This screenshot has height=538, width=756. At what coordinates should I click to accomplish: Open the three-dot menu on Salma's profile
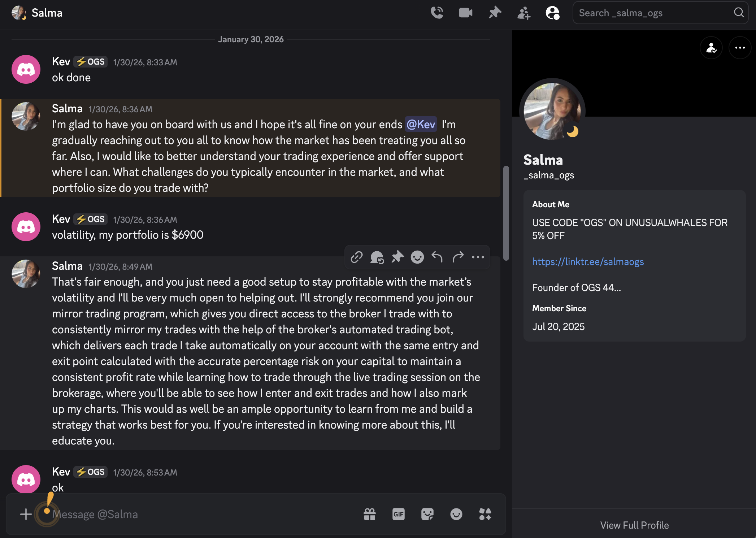[x=739, y=47]
